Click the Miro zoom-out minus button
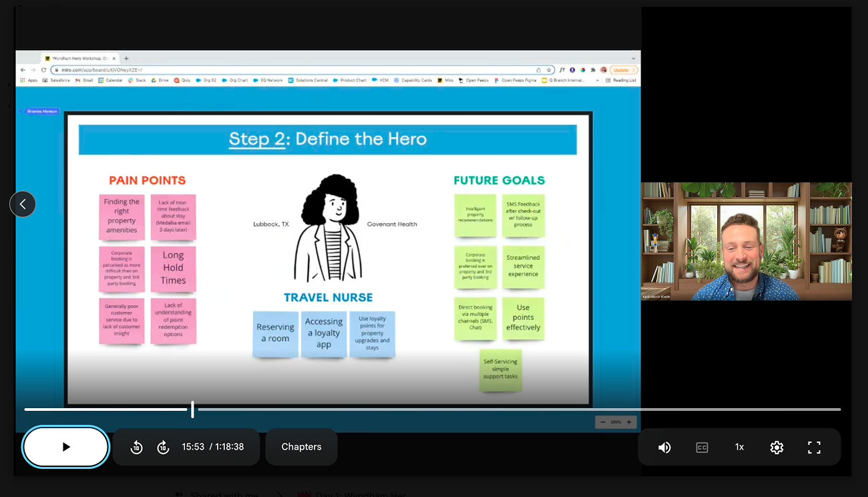 [603, 422]
